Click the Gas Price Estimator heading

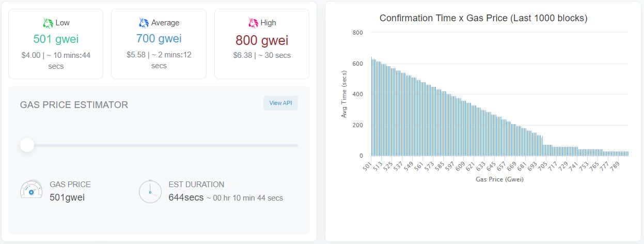click(74, 105)
